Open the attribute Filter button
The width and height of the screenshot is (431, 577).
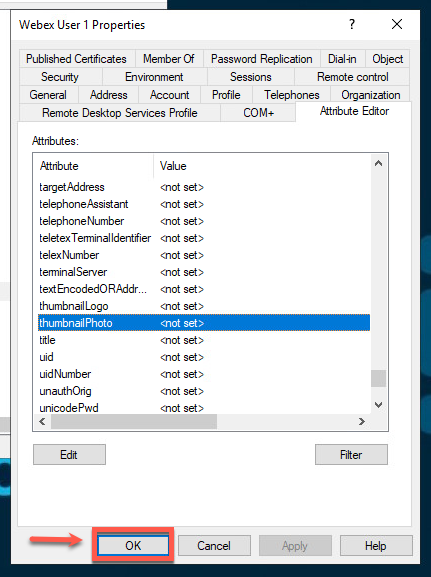351,454
